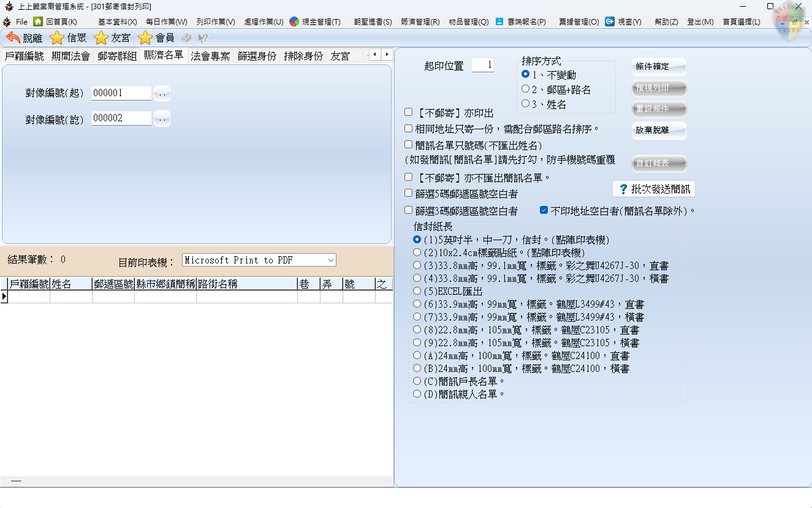812x508 pixels.
Task: Open lookup button beside 對像編號(起)
Action: click(x=162, y=93)
